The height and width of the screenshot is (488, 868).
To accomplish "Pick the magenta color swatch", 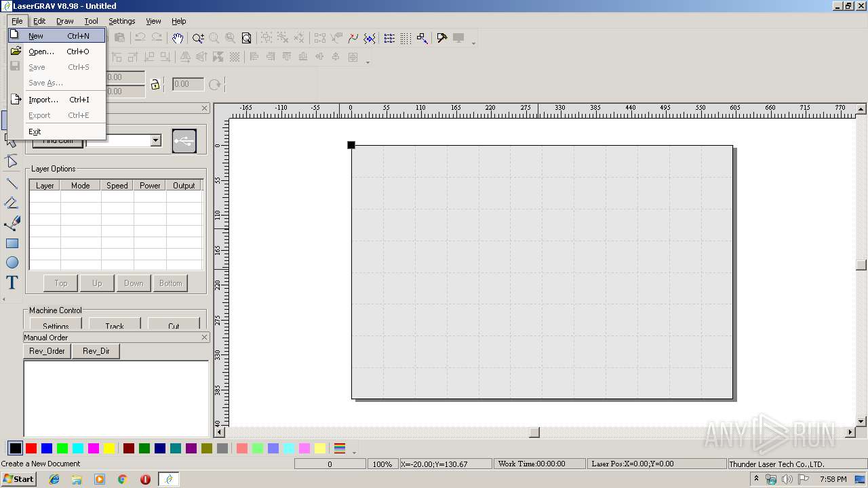I will point(94,448).
